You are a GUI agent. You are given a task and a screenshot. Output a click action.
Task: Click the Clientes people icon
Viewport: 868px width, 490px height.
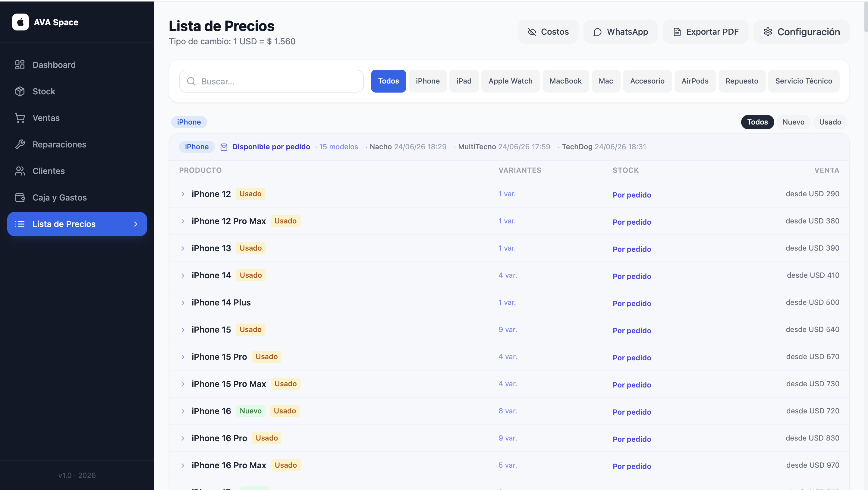point(20,171)
